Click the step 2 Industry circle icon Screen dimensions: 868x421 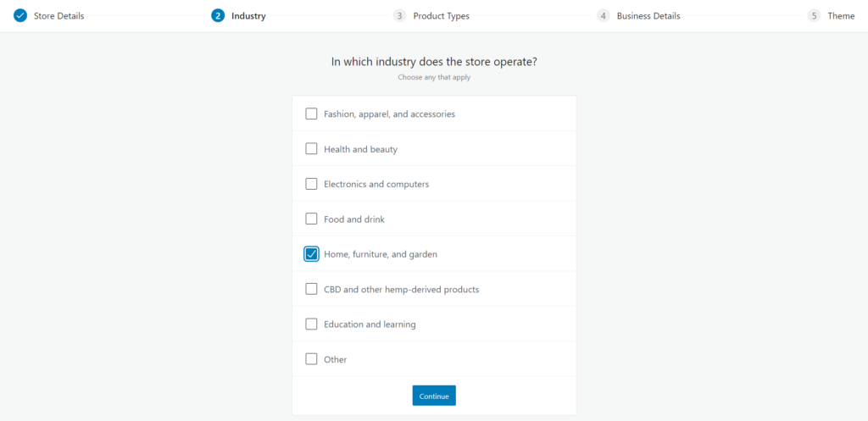tap(218, 15)
